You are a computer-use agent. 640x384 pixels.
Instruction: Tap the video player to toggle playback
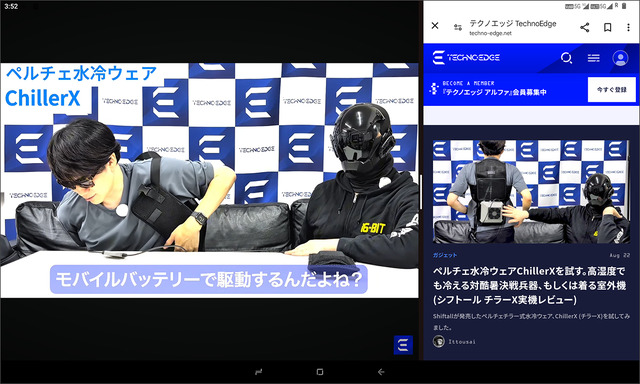click(x=209, y=180)
